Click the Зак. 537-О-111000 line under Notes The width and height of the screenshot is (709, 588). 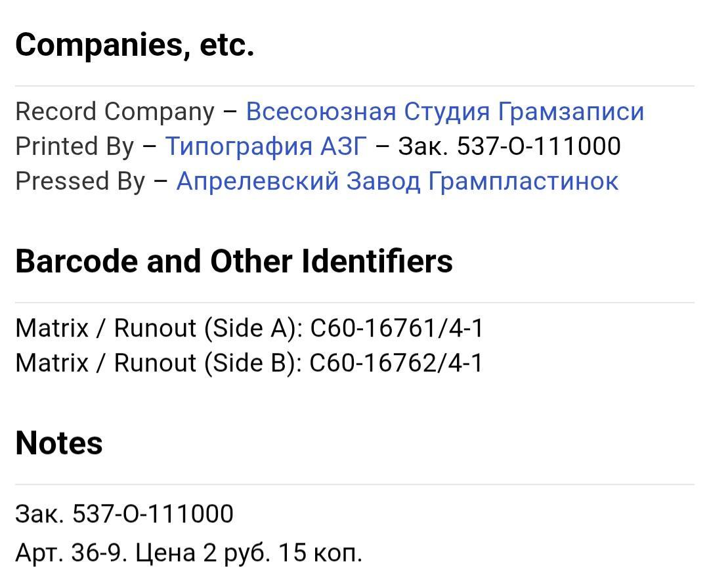click(x=124, y=513)
